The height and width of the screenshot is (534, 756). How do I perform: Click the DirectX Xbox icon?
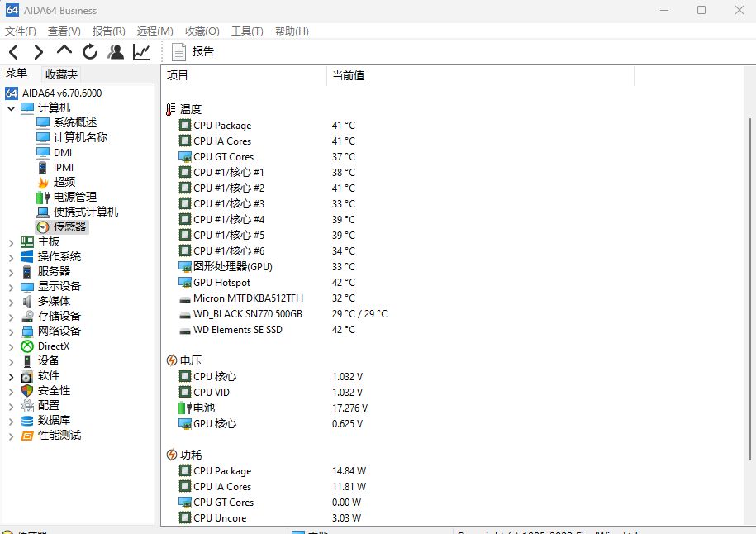[27, 346]
